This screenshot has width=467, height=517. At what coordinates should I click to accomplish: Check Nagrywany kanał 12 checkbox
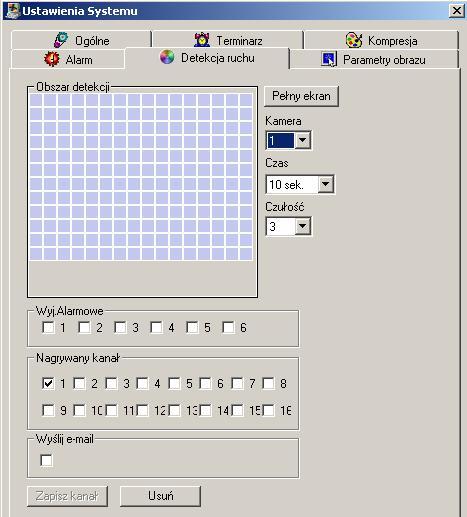143,410
